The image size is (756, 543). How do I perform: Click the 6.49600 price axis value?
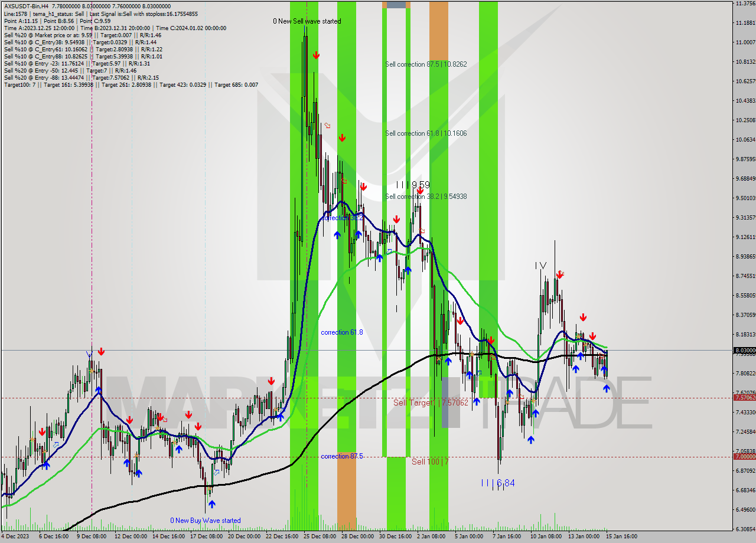point(745,510)
